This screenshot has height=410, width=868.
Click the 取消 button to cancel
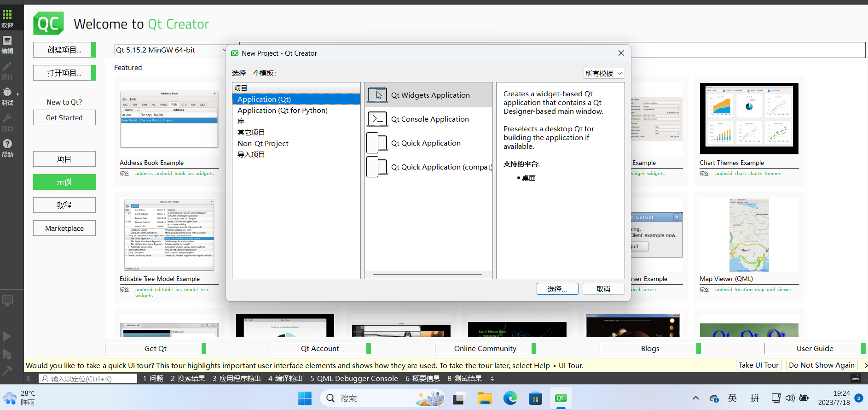(x=603, y=289)
